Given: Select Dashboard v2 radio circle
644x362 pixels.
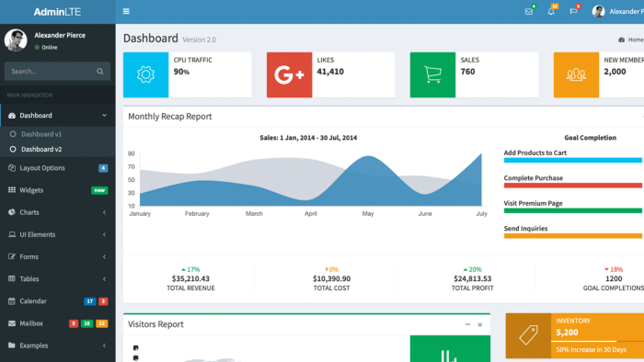Looking at the screenshot, I should click(x=13, y=149).
